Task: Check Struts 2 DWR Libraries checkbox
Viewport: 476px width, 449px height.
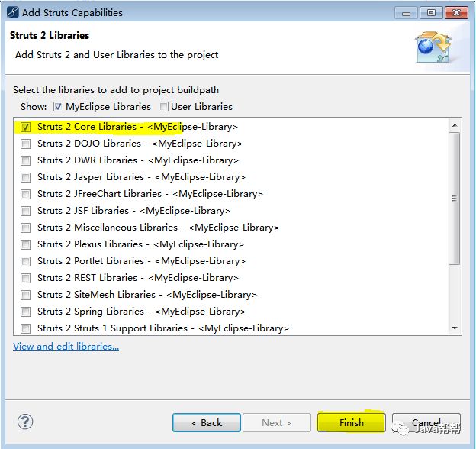Action: (25, 160)
